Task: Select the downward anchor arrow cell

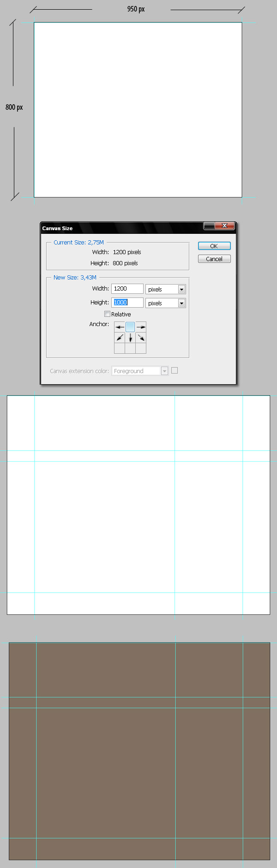Action: (x=130, y=338)
